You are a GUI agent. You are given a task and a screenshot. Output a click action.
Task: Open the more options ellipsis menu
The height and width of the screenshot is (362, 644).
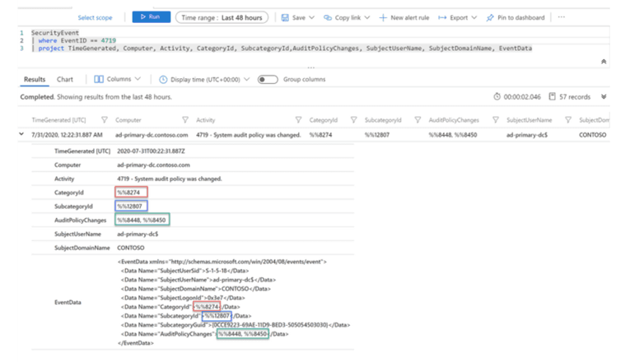(x=562, y=17)
